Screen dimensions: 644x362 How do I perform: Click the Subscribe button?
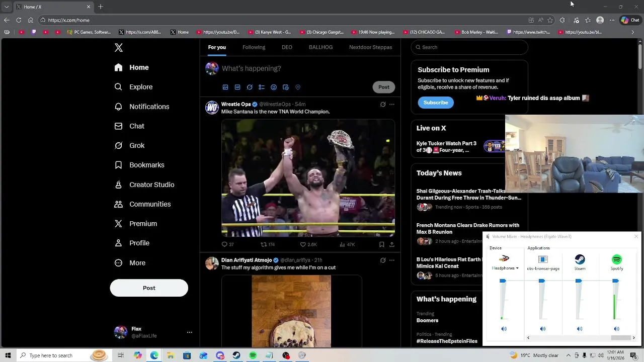point(436,103)
